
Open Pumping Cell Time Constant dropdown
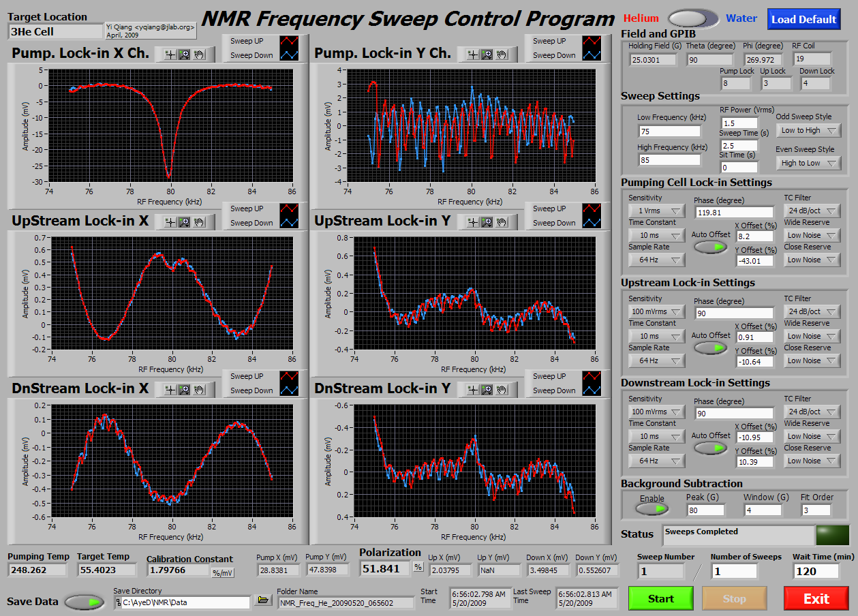pyautogui.click(x=656, y=235)
